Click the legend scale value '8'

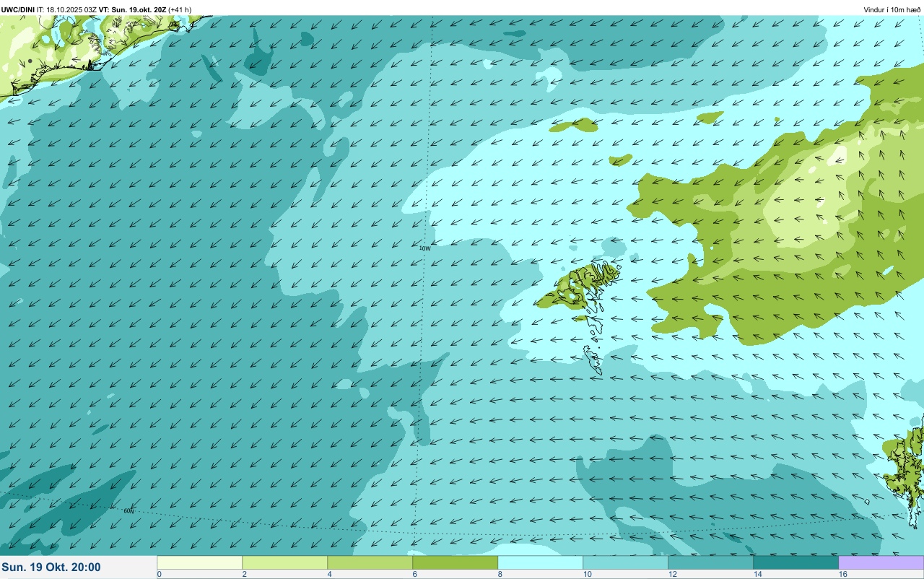[500, 574]
